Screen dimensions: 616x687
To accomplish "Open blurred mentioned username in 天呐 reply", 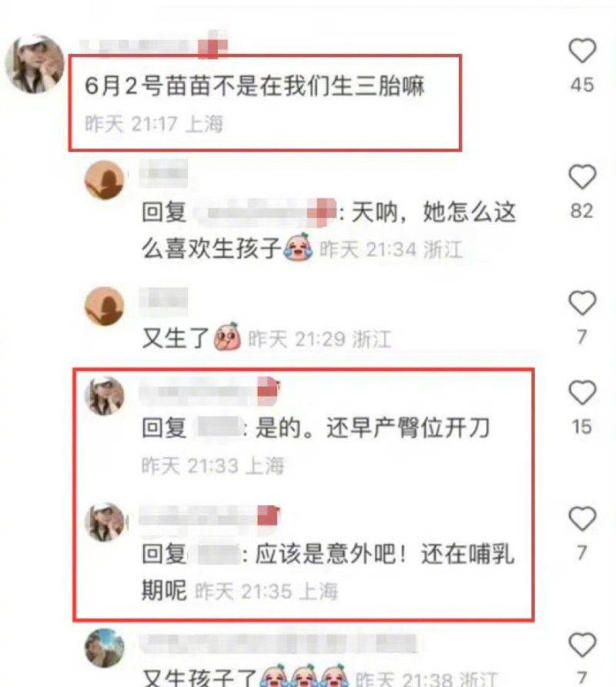I will click(264, 213).
